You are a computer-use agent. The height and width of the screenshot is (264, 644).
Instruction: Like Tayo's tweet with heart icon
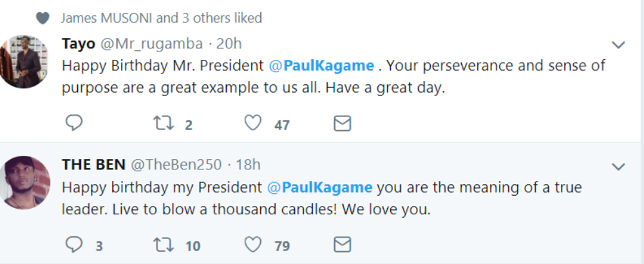pos(253,123)
